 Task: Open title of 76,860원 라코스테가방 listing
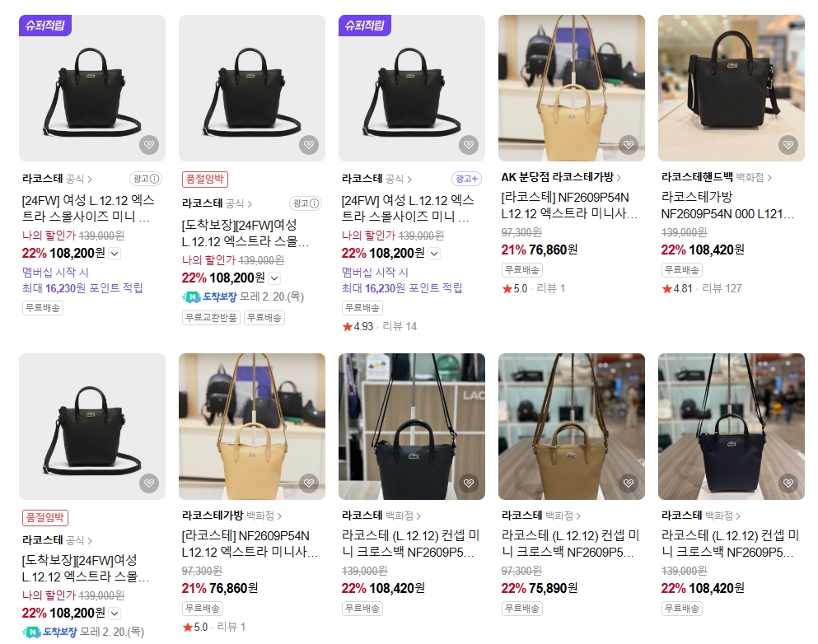coord(250,544)
